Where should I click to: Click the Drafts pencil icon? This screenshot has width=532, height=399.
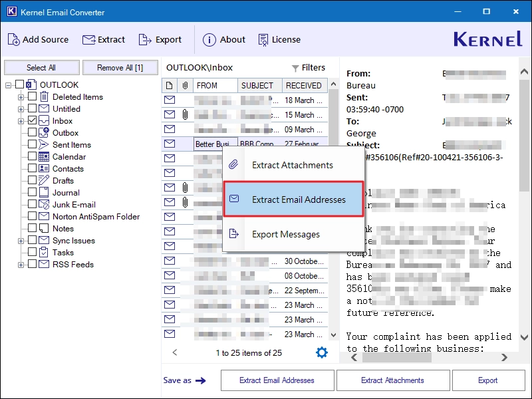(x=44, y=180)
